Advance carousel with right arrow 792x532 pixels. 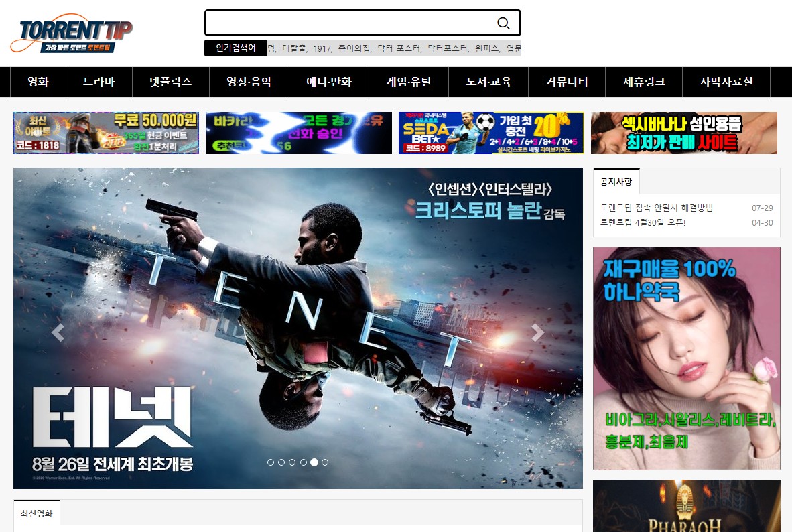point(537,332)
